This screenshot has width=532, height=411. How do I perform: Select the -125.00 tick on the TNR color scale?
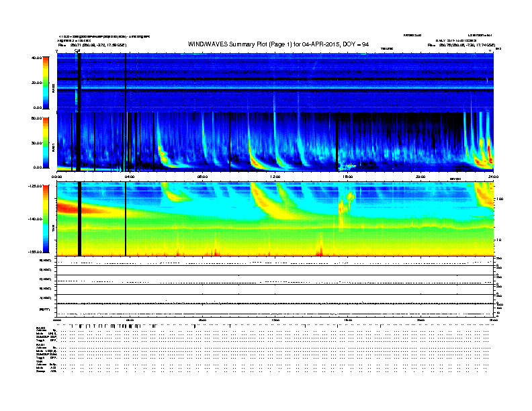[x=35, y=186]
